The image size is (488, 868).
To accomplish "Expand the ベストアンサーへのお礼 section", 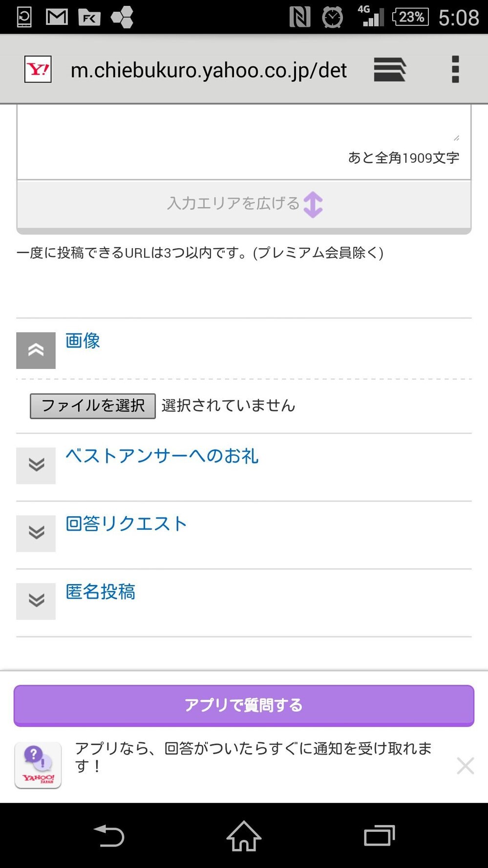I will click(36, 465).
